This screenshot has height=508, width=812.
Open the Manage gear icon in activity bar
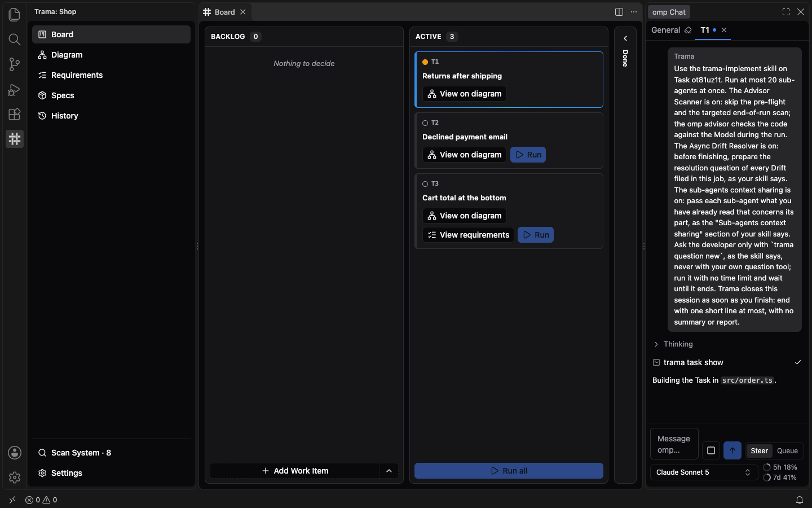click(x=15, y=478)
